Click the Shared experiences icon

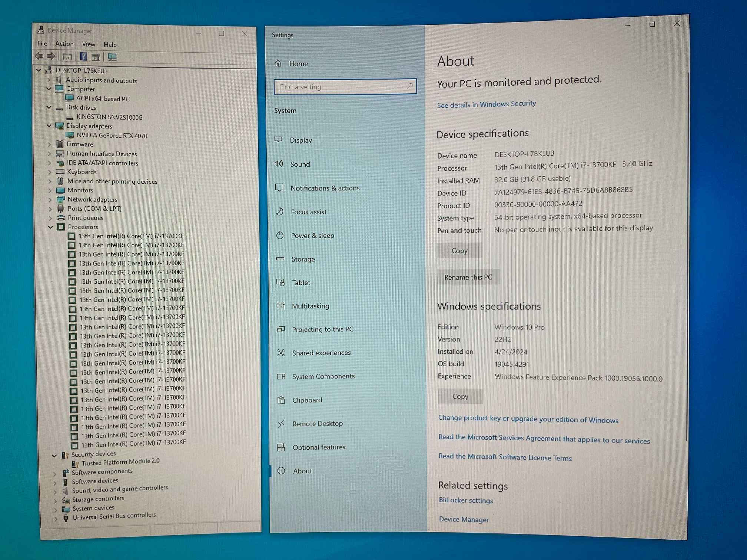coord(281,353)
